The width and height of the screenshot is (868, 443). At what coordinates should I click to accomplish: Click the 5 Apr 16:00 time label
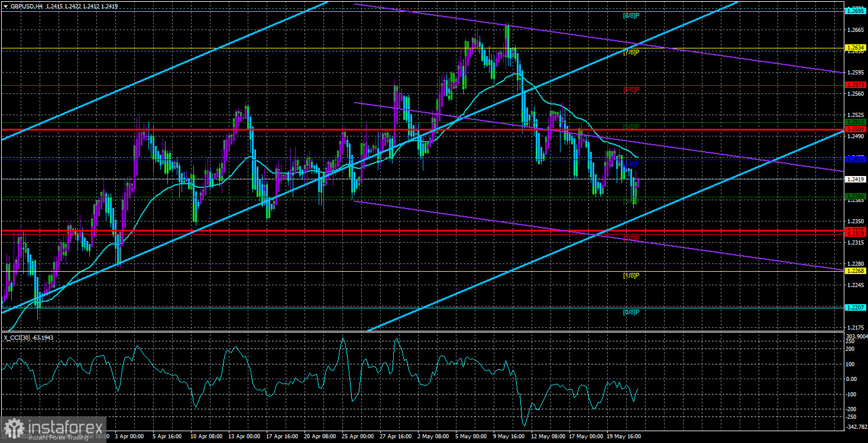pyautogui.click(x=167, y=438)
